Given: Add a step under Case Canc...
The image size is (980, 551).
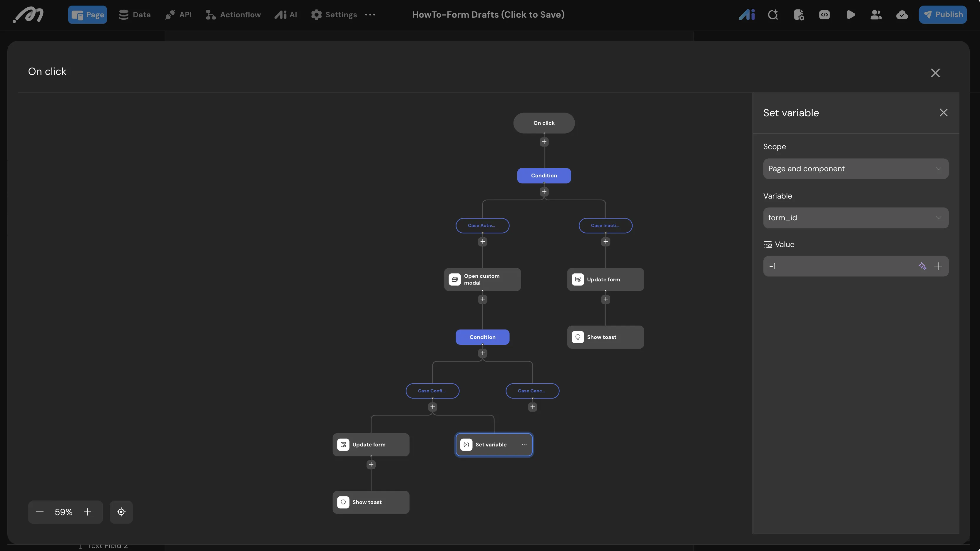Looking at the screenshot, I should point(533,407).
